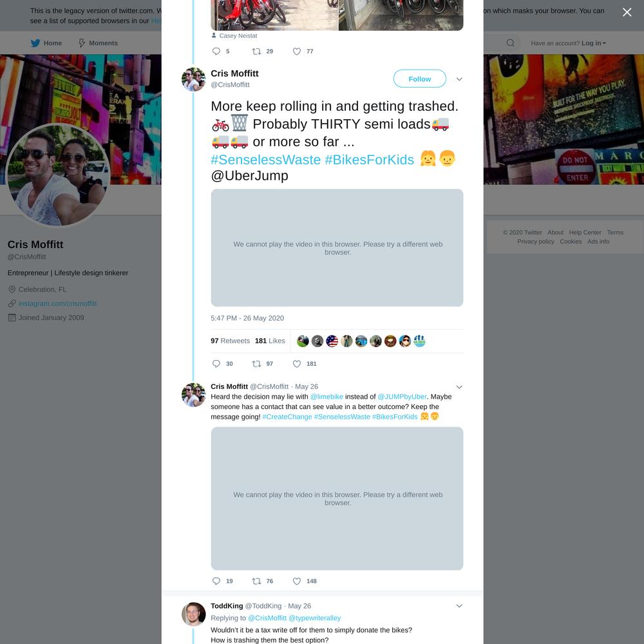Open @CrisMoffitt mention in ToddKing's reply
Screen dimensions: 644x644
pos(267,618)
